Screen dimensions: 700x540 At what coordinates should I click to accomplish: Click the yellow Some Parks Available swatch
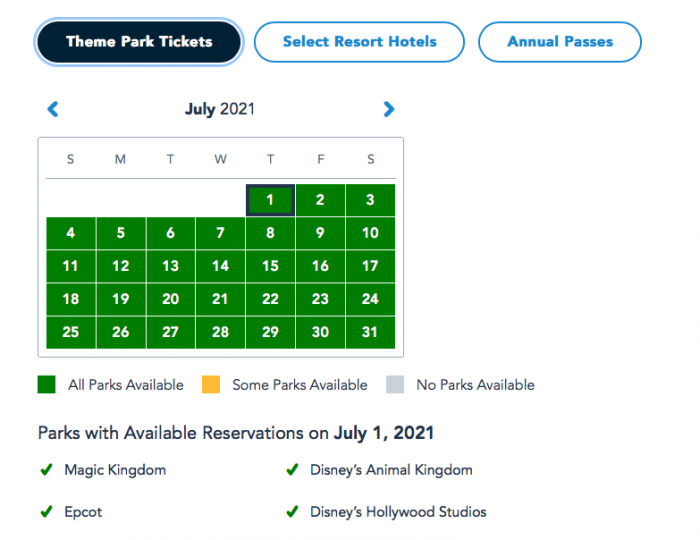tap(210, 385)
